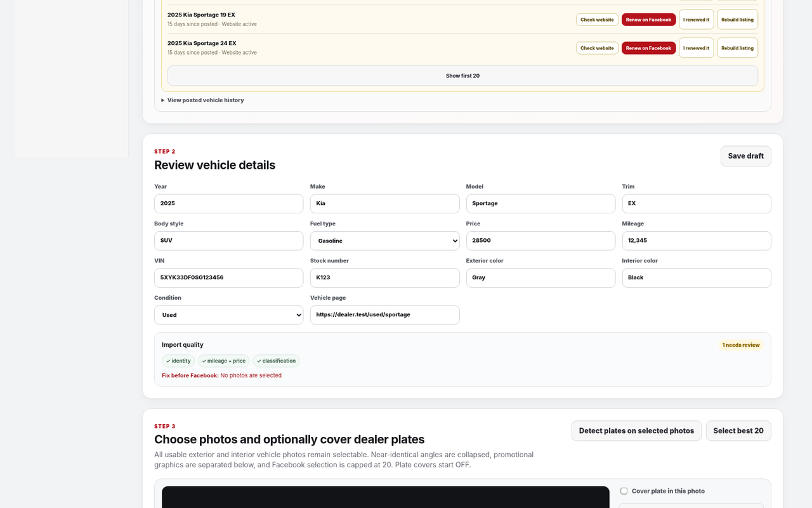
Task: Click the 2025 Kia Sportage 19 EX title
Action: (201, 15)
